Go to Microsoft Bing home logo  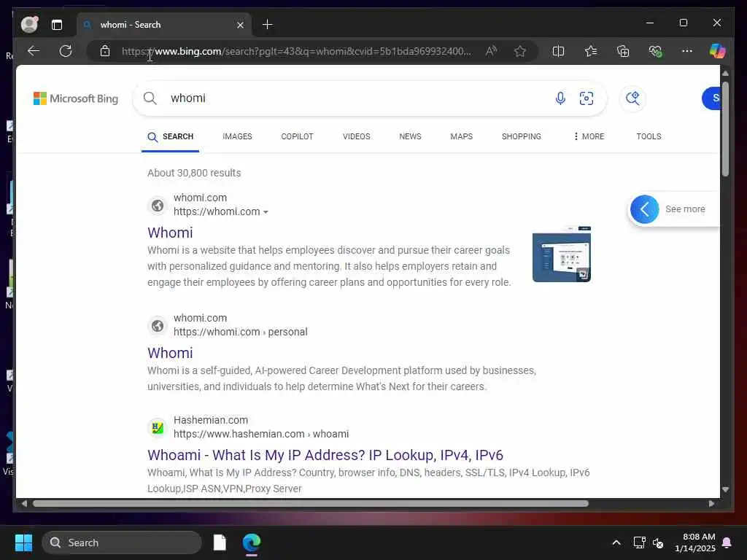click(x=76, y=98)
